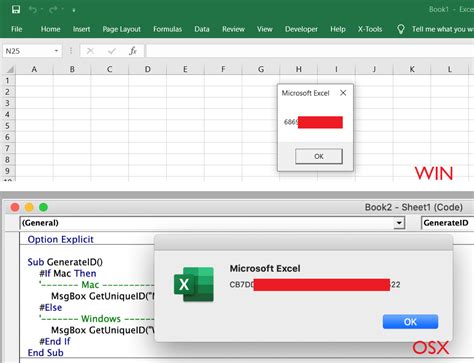
Task: Click the Tell me lightbulb icon
Action: (401, 29)
